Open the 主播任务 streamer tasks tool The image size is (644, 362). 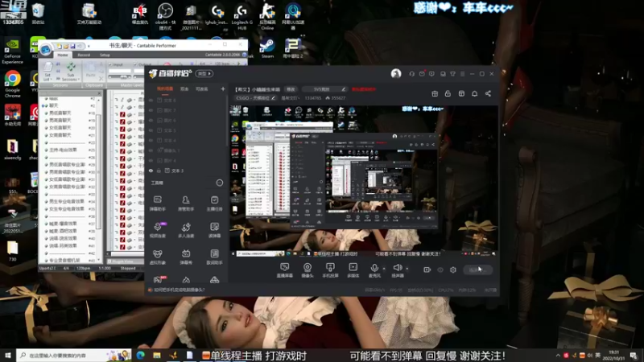pyautogui.click(x=214, y=201)
